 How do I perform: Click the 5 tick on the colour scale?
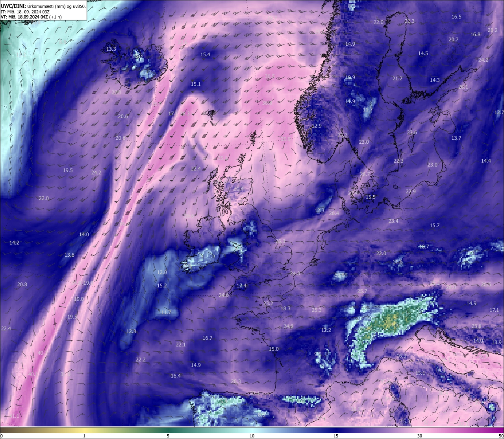click(x=168, y=436)
